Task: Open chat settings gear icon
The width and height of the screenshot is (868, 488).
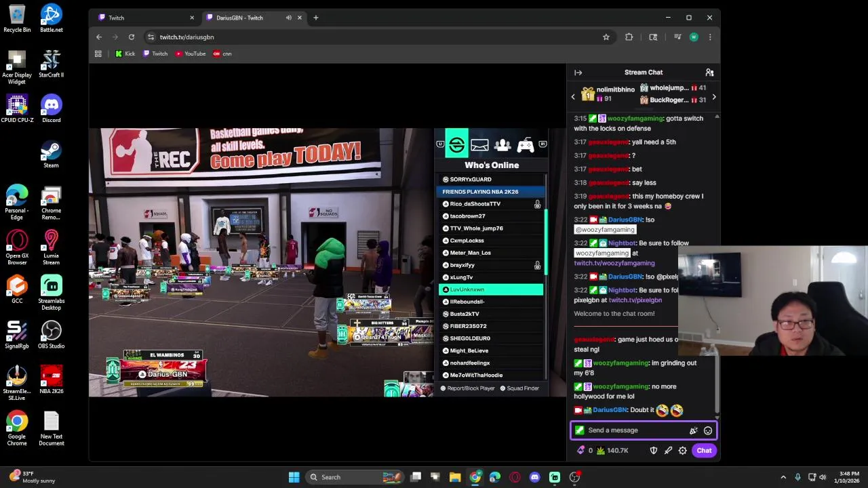Action: 682,450
